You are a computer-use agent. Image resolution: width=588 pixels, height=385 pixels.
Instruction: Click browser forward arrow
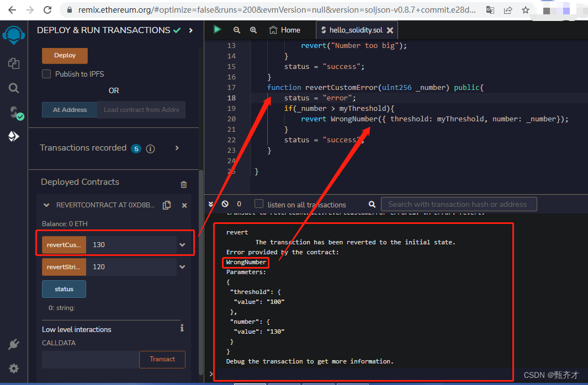point(30,10)
